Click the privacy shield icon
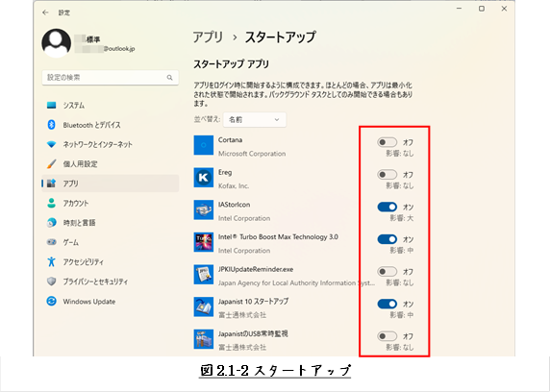The height and width of the screenshot is (392, 550). (x=52, y=282)
